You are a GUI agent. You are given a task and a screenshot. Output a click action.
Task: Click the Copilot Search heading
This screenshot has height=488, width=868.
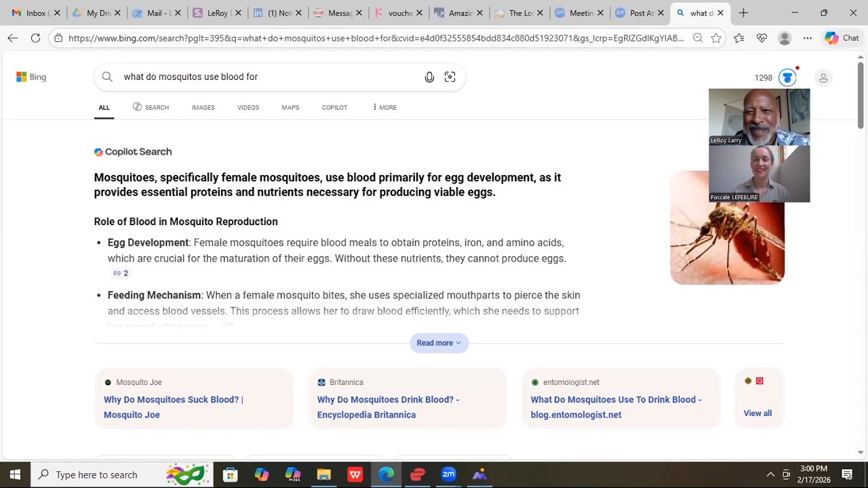[133, 152]
